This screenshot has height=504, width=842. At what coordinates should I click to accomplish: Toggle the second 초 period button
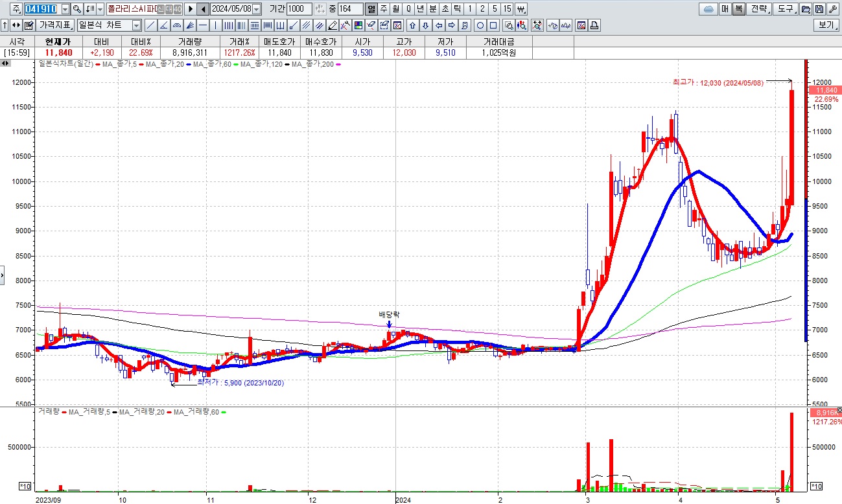coord(445,9)
